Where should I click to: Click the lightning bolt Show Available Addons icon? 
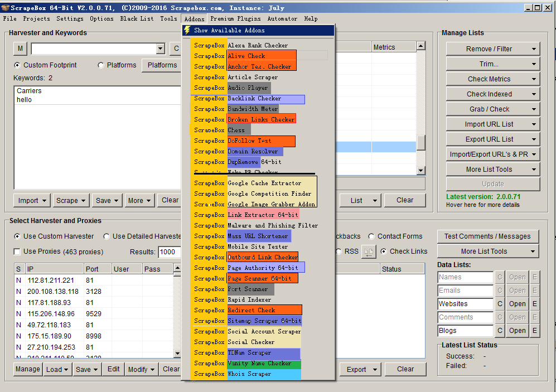187,31
